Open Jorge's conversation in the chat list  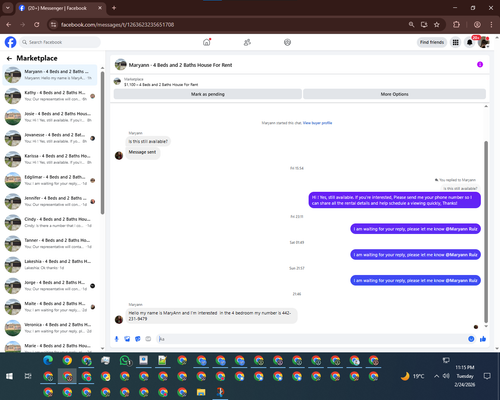(50, 286)
